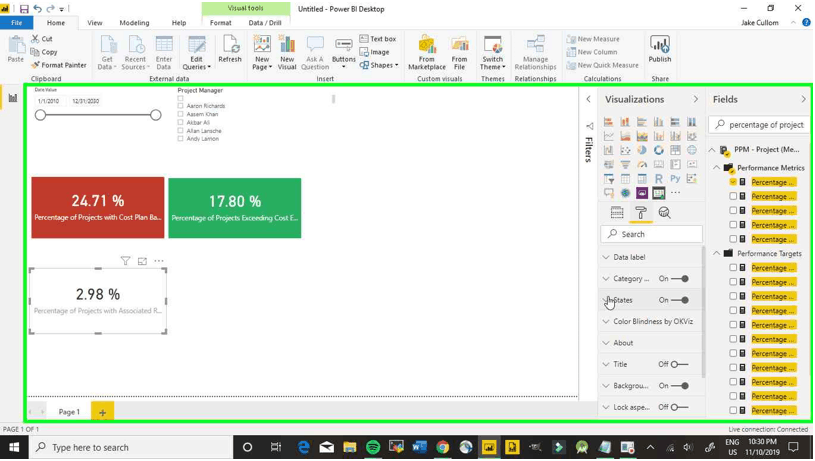Open the Analytics magnifier pane
Viewport: 815px width, 461px height.
[x=664, y=213]
